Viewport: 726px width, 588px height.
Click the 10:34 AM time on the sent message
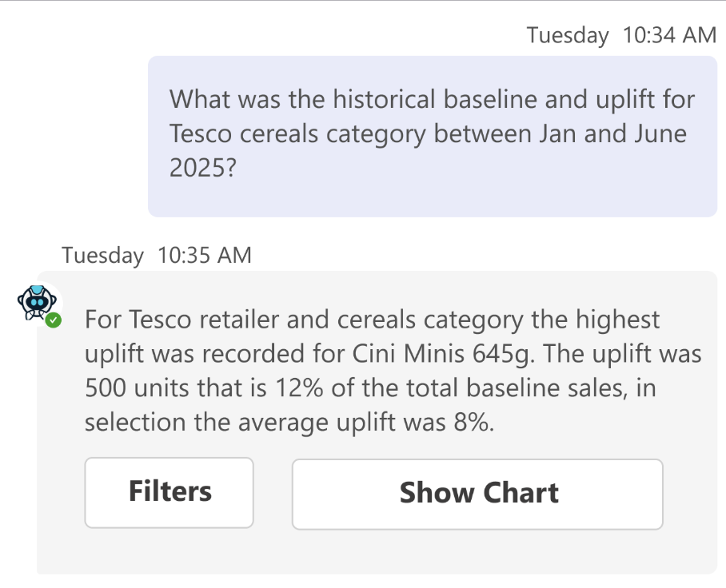click(x=668, y=36)
